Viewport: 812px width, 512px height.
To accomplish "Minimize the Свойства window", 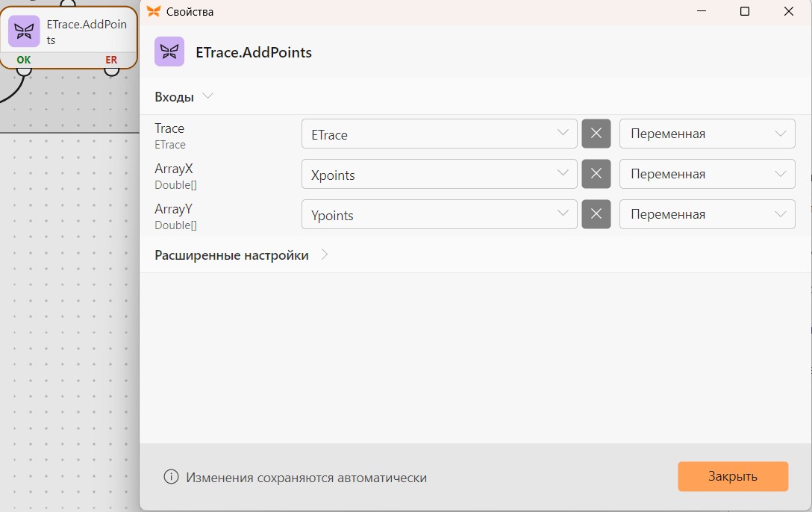I will coord(702,11).
